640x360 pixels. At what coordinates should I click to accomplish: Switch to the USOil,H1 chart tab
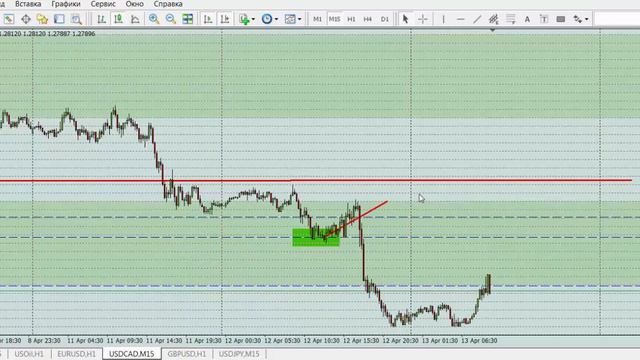coord(29,354)
